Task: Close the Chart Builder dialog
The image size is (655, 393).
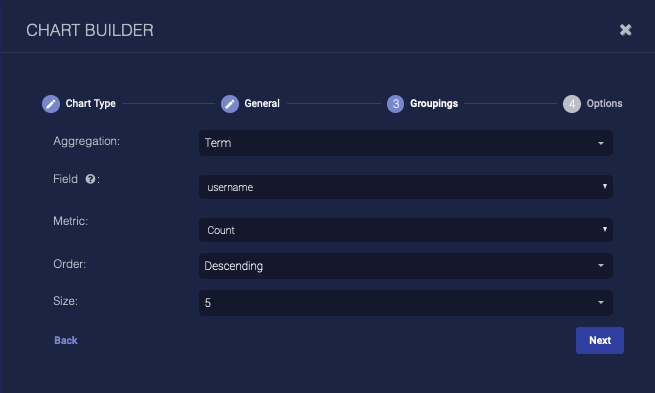Action: point(625,30)
